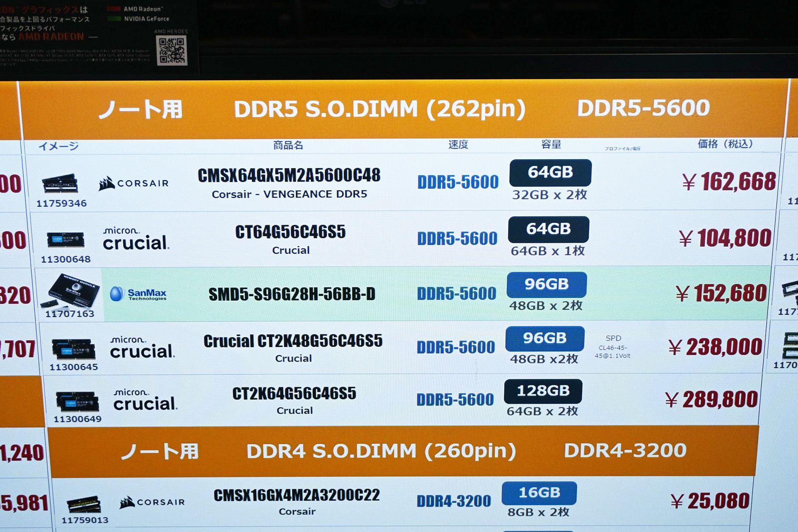Click the Crucial CT64G56C46S5 module thumbnail
The height and width of the screenshot is (532, 798).
click(x=65, y=240)
